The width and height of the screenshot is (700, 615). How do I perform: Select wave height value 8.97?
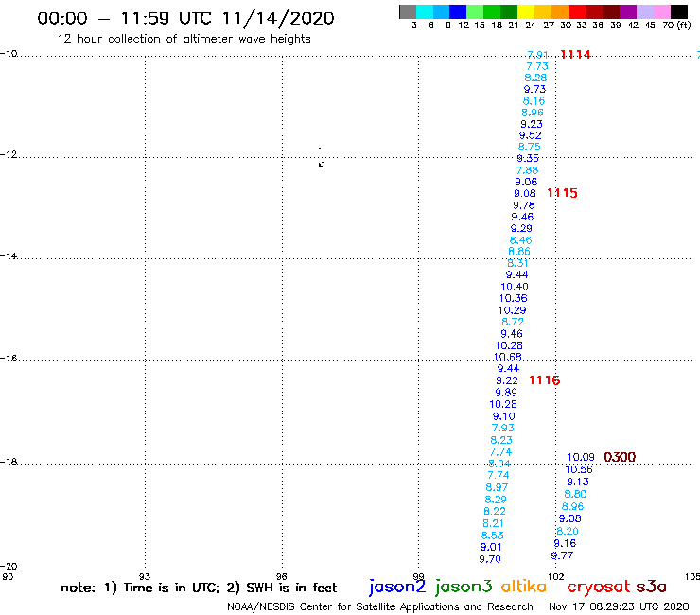[497, 487]
